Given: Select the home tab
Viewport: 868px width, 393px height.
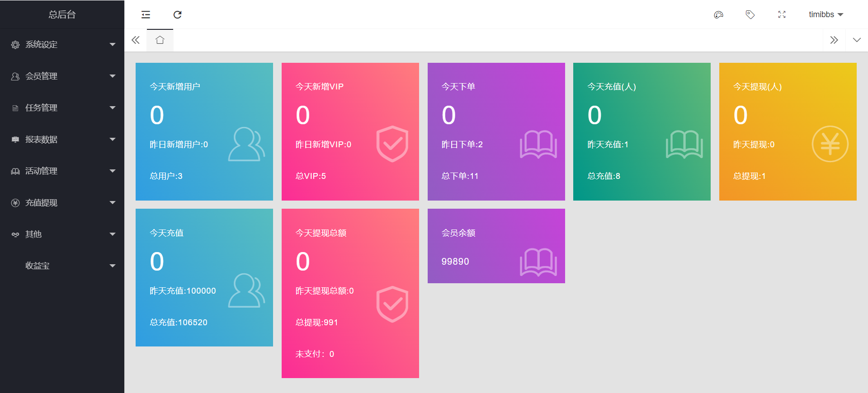Looking at the screenshot, I should click(160, 40).
